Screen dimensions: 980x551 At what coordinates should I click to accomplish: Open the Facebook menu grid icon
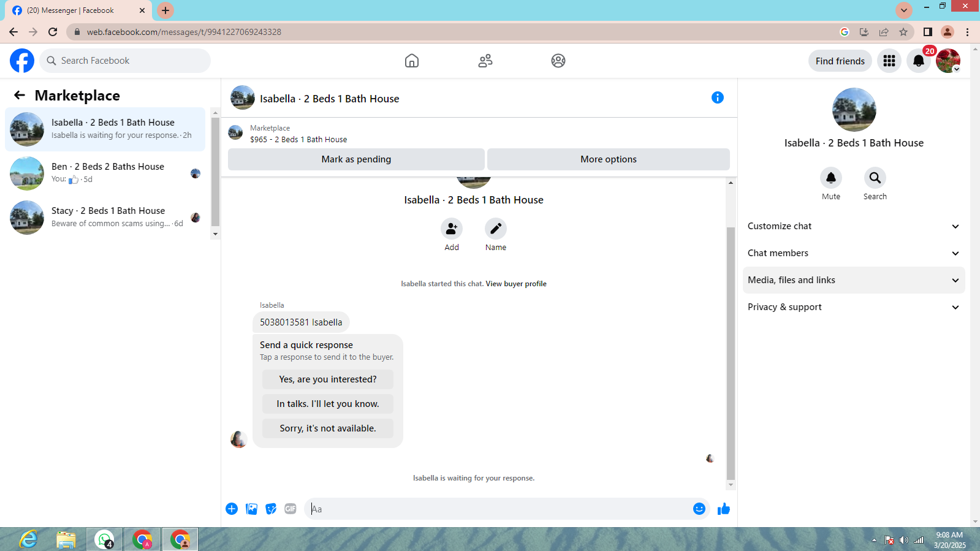(889, 61)
